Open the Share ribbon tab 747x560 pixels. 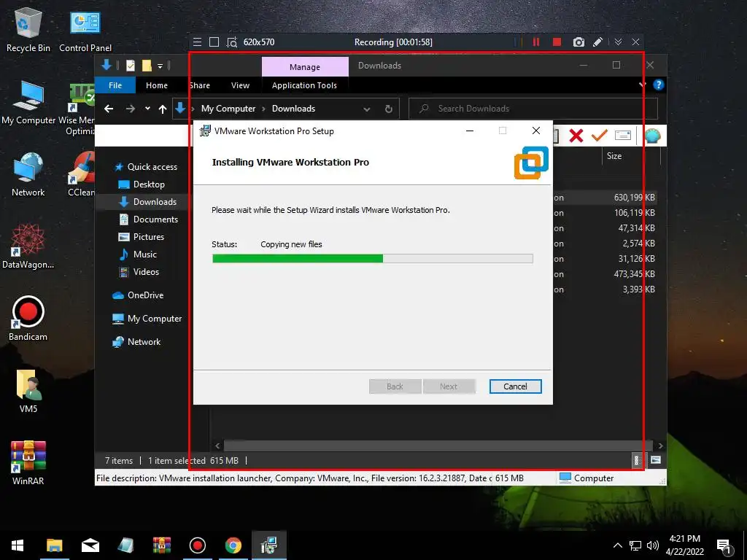point(199,85)
